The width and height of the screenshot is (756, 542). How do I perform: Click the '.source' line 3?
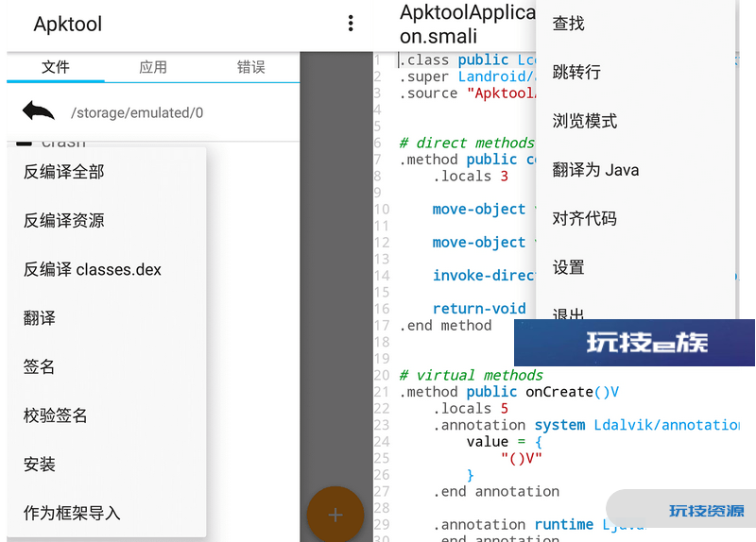point(467,93)
